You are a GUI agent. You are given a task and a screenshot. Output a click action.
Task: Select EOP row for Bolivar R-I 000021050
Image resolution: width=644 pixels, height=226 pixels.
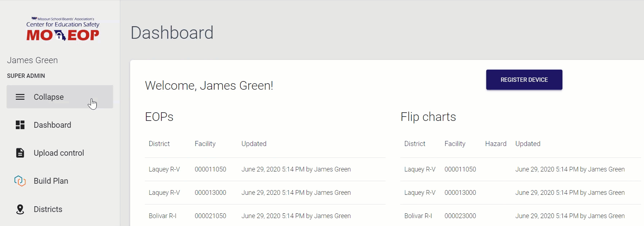tap(210, 216)
